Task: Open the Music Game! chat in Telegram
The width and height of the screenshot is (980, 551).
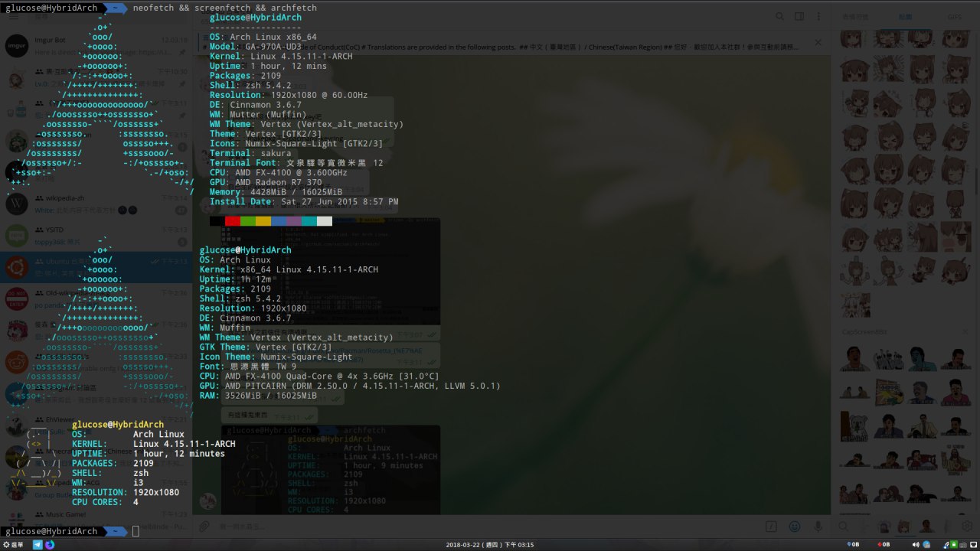Action: [x=96, y=520]
